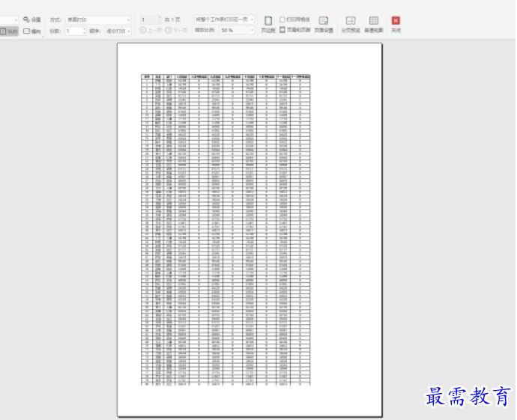
Task: Open page setup (页面设置)
Action: pos(324,25)
